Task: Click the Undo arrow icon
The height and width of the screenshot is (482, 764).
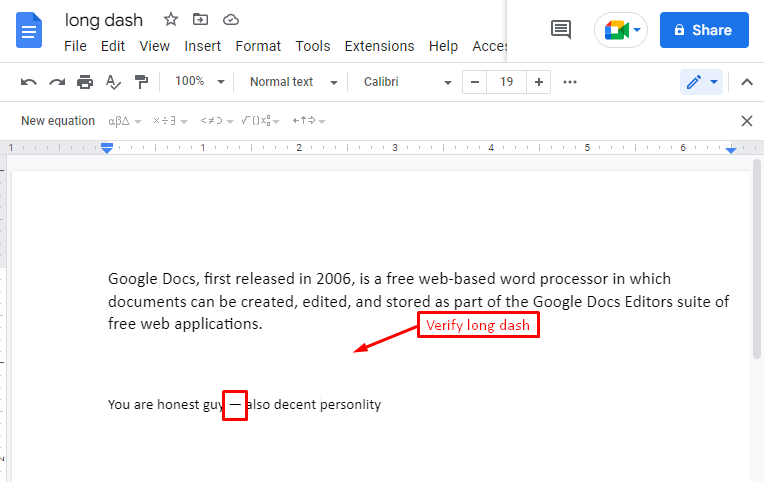Action: [x=29, y=82]
